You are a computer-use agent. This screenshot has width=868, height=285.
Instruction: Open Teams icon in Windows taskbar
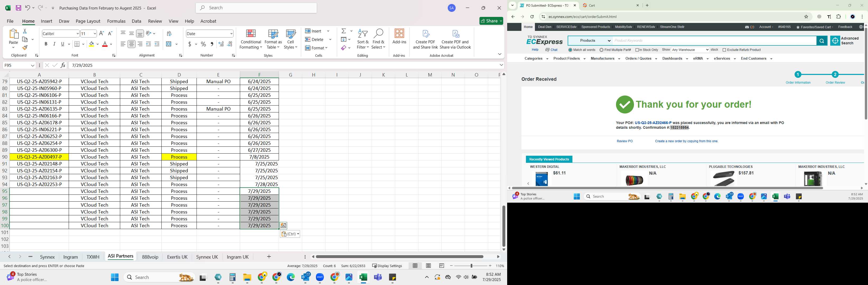[x=378, y=277]
